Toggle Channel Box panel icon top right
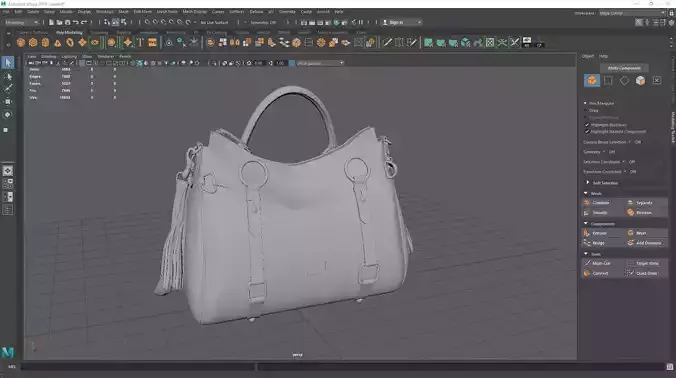 (x=671, y=22)
